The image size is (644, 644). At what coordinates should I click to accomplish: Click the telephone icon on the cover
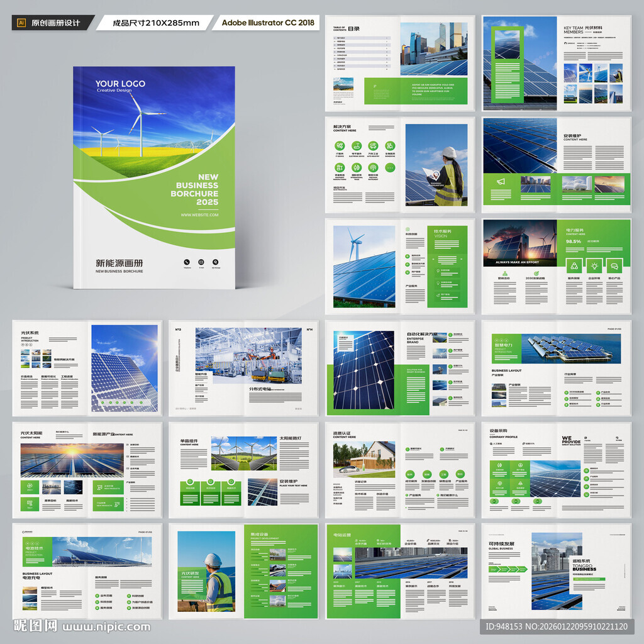pos(187,262)
